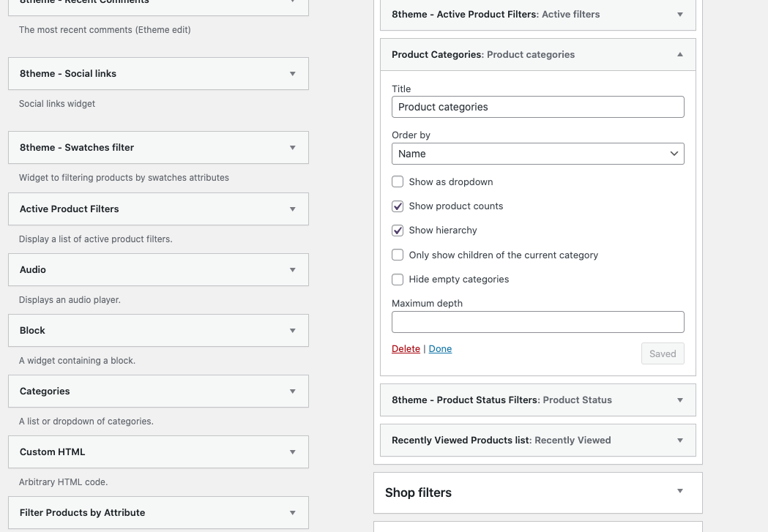Expand the 8theme - Swatches filter widget
This screenshot has height=532, width=768.
pos(292,148)
